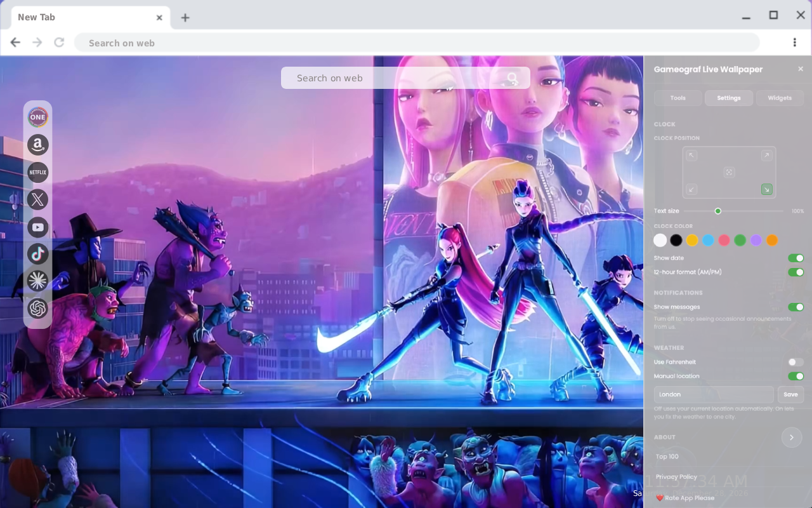This screenshot has height=508, width=812.
Task: Open the YouTube shortcut
Action: 38,227
